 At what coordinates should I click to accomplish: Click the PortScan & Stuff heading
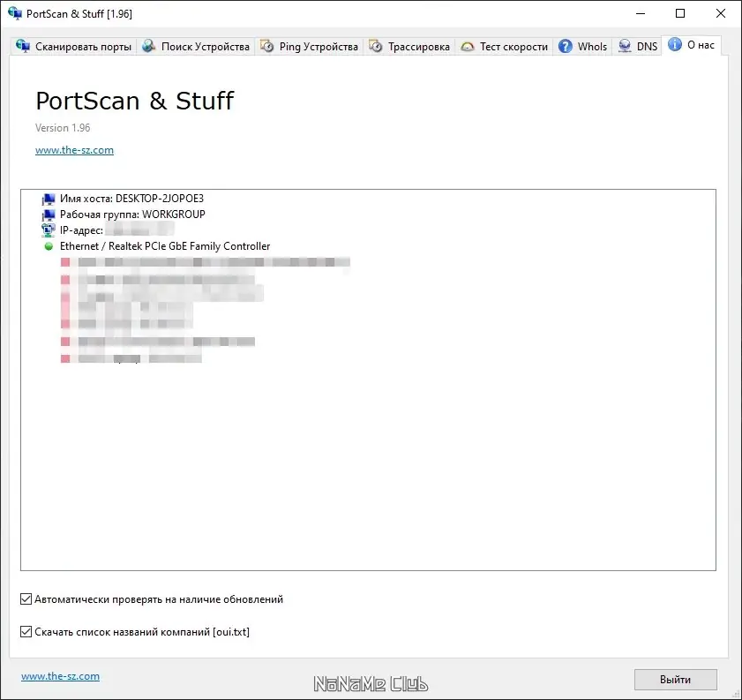135,101
